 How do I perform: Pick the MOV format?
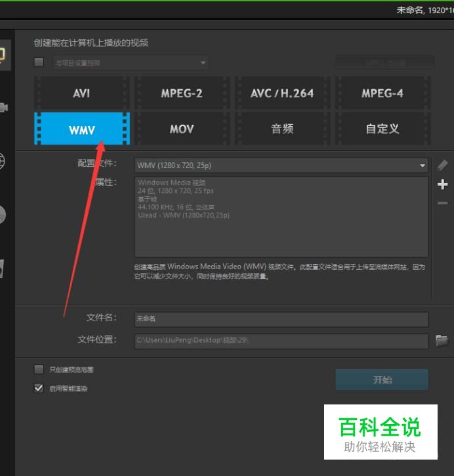[x=182, y=129]
